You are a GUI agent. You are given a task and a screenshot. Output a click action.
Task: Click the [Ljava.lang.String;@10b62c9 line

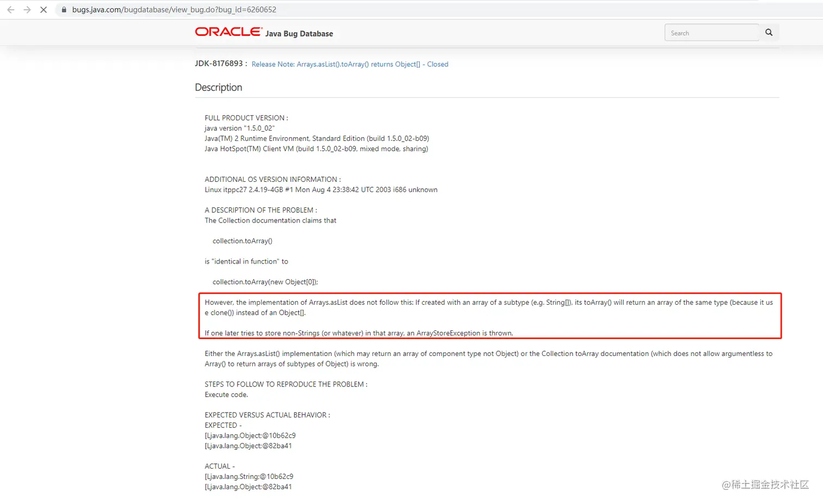(249, 477)
